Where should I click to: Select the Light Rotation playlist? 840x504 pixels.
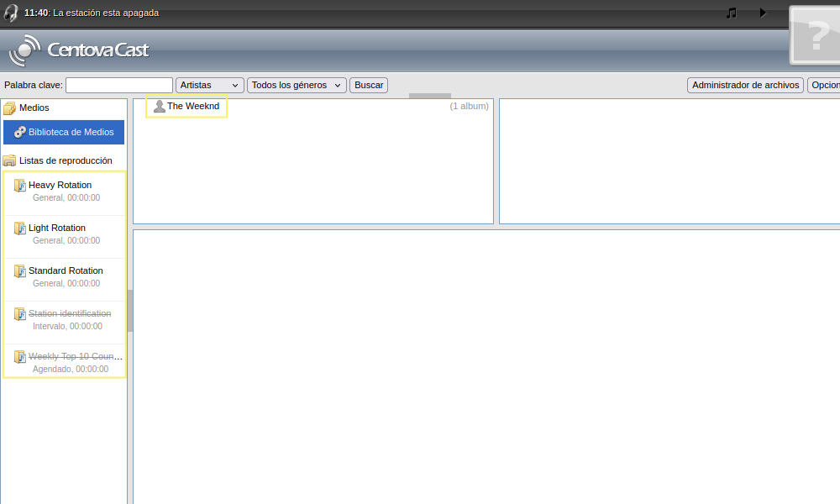pos(57,228)
